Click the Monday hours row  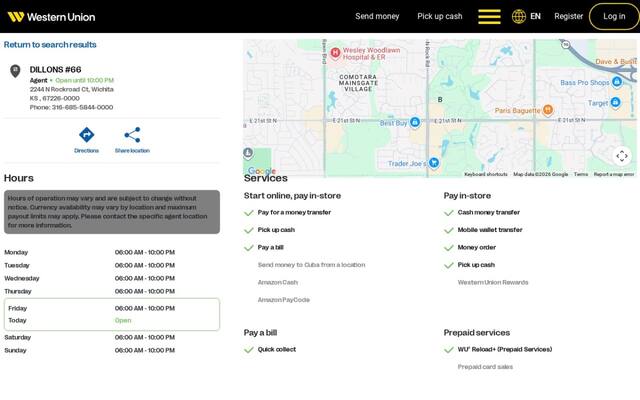click(112, 252)
